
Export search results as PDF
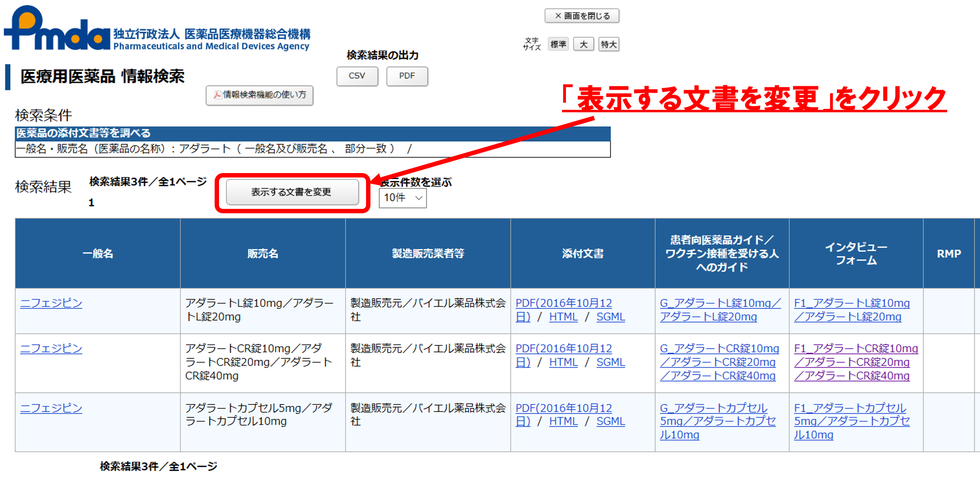(407, 76)
